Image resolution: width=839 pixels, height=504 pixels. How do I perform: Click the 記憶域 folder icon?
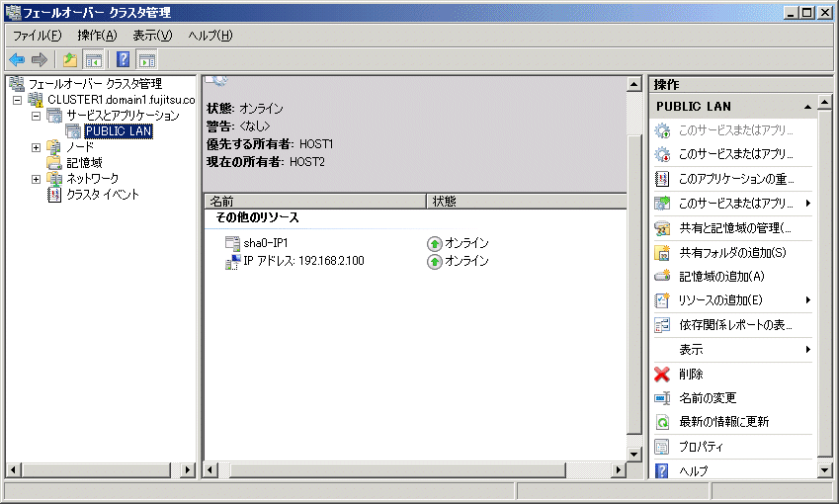click(54, 163)
